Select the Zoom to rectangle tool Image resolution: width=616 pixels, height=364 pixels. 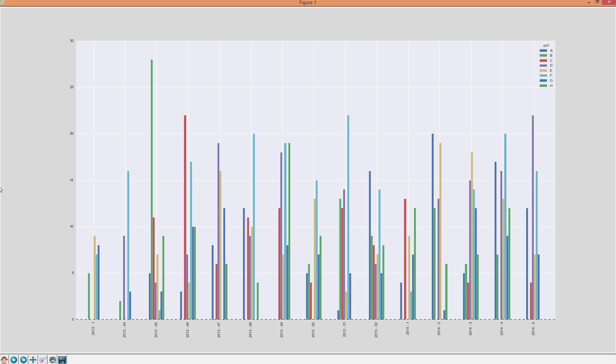tap(43, 359)
